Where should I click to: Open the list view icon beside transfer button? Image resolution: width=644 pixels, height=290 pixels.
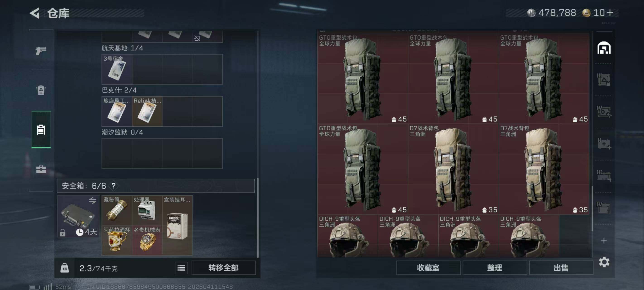pos(181,268)
